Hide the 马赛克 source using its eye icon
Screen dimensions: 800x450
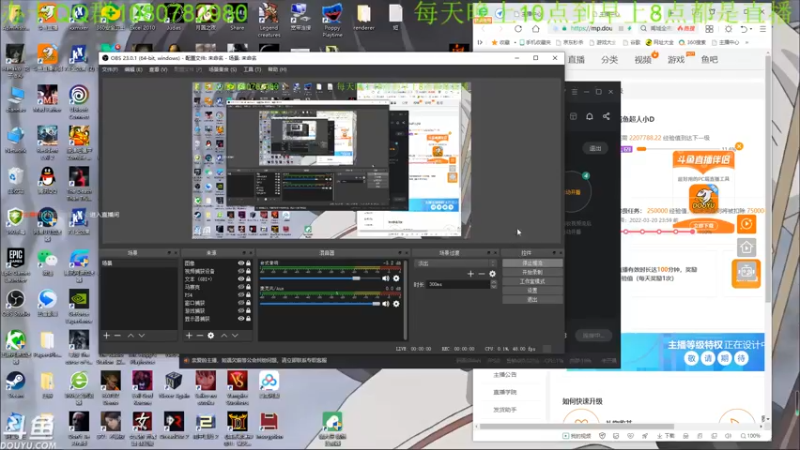(241, 287)
